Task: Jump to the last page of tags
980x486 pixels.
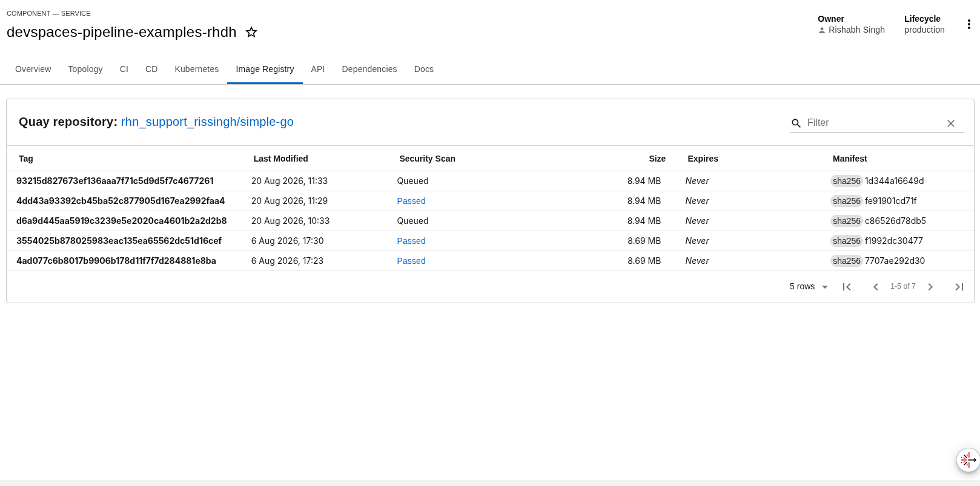Action: (x=959, y=287)
